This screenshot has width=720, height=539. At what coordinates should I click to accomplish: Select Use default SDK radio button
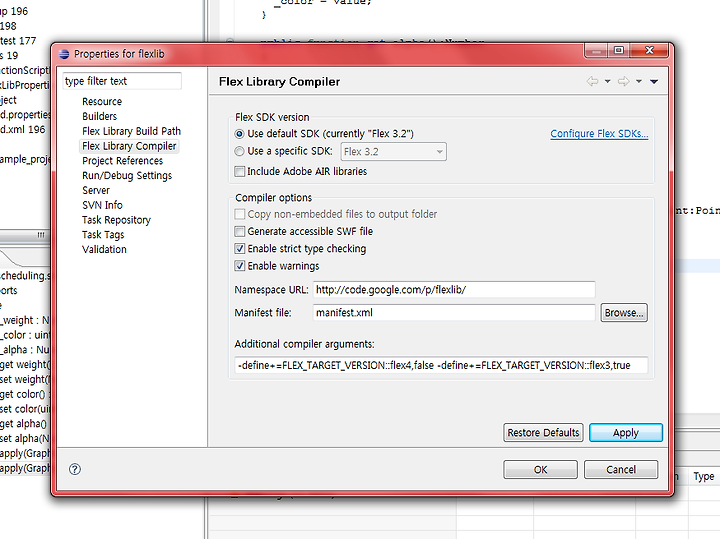pyautogui.click(x=239, y=134)
